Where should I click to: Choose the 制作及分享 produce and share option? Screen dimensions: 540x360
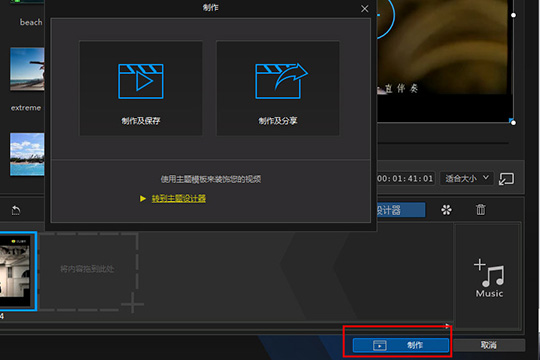coord(278,88)
